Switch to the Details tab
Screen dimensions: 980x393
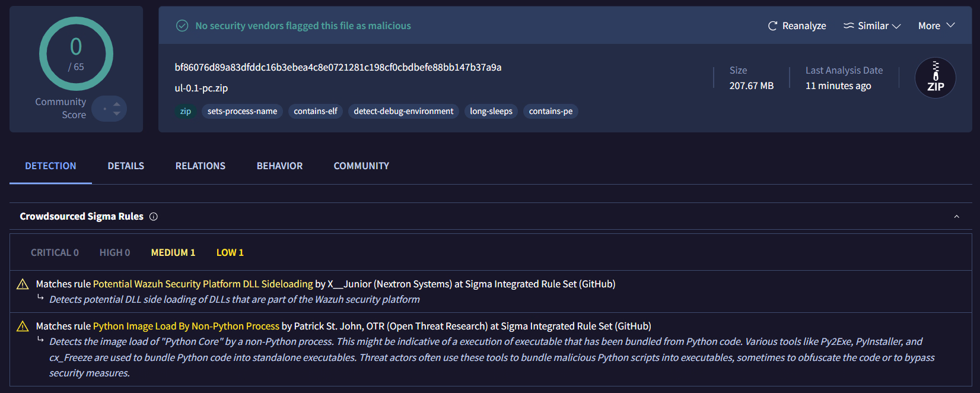126,166
